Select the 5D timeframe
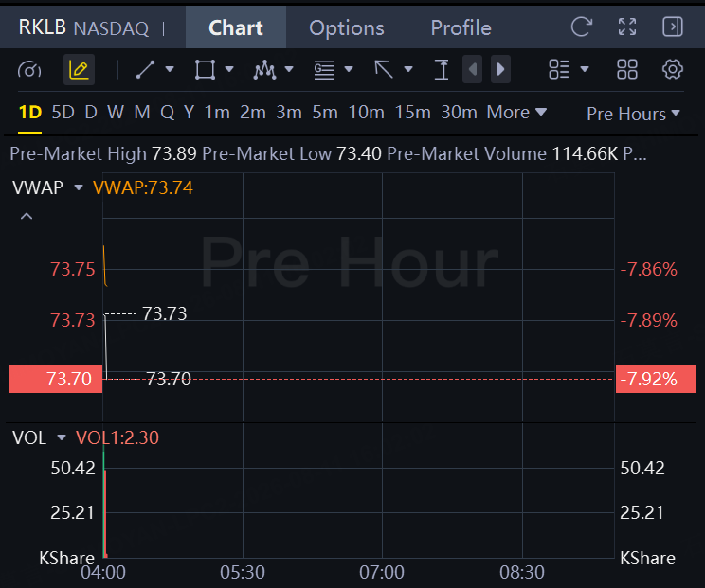 point(63,113)
